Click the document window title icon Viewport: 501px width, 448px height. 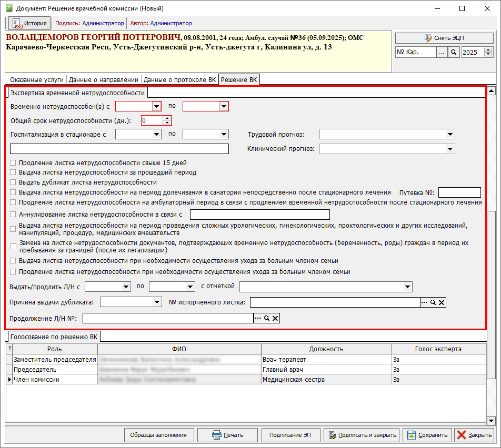point(9,8)
